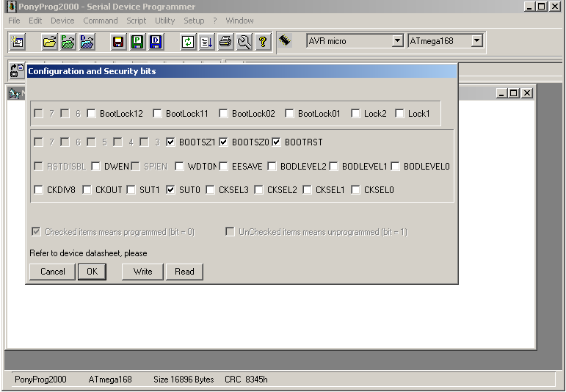The image size is (566, 392).
Task: Open program file with green folder icon
Action: (x=68, y=42)
